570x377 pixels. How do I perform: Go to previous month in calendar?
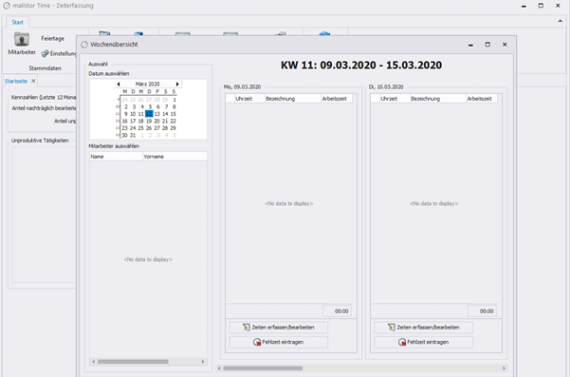click(x=118, y=84)
